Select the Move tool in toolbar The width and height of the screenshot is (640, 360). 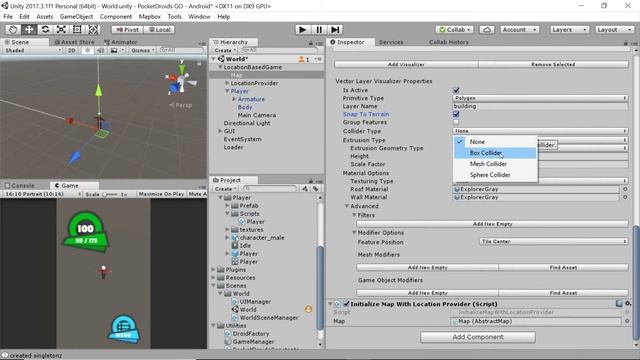pos(29,29)
